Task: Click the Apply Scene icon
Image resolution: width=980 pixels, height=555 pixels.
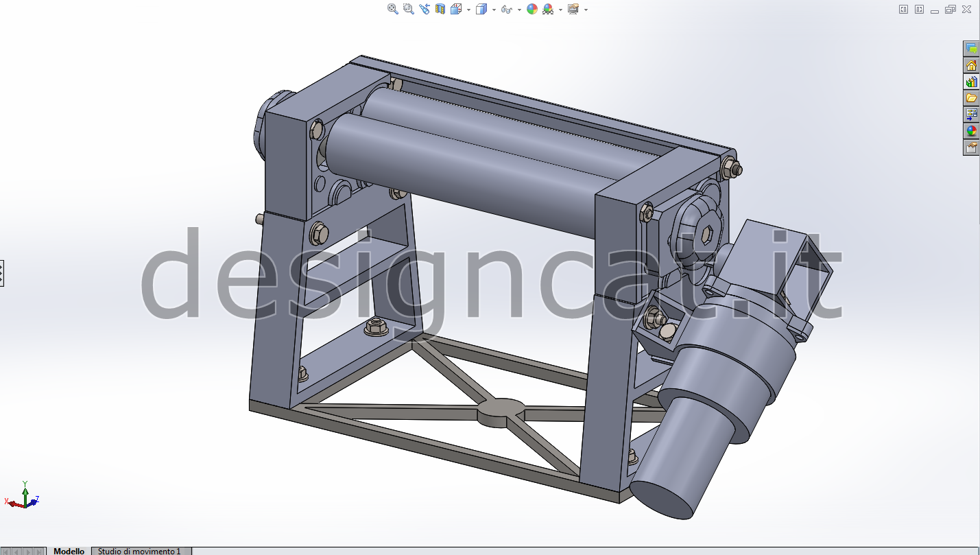Action: coord(548,9)
